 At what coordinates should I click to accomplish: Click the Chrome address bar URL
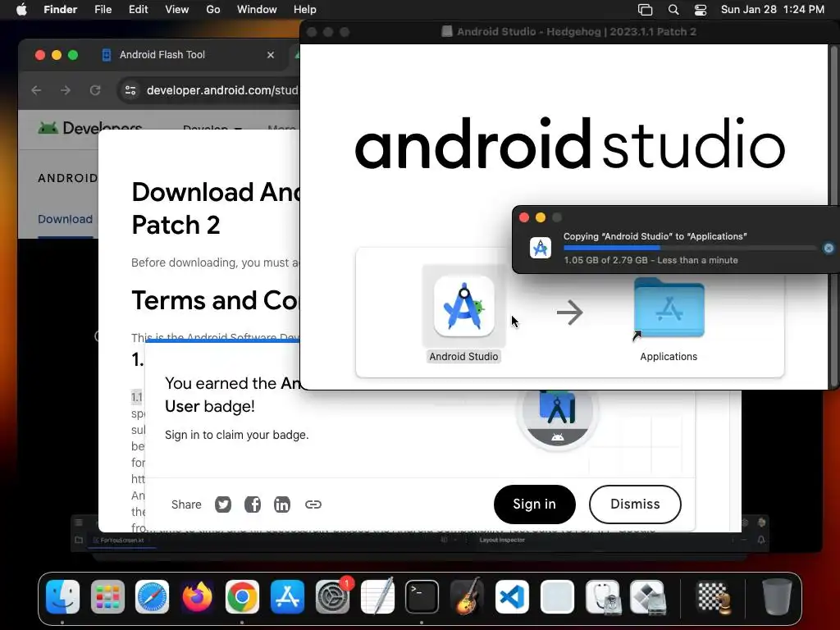coord(221,90)
